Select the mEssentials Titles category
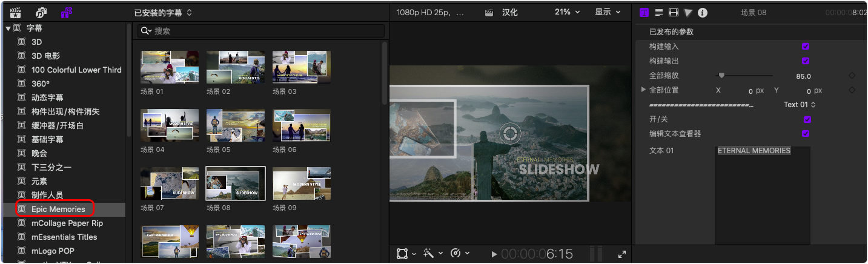868x264 pixels. (x=64, y=237)
